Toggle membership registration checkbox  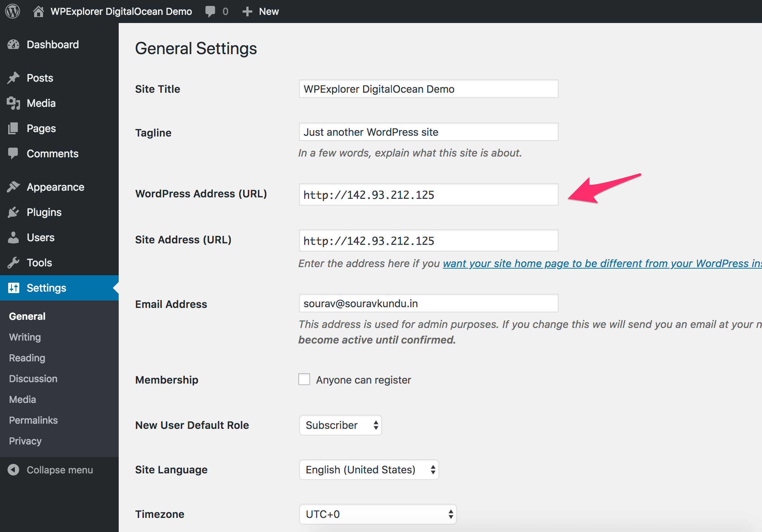coord(303,380)
